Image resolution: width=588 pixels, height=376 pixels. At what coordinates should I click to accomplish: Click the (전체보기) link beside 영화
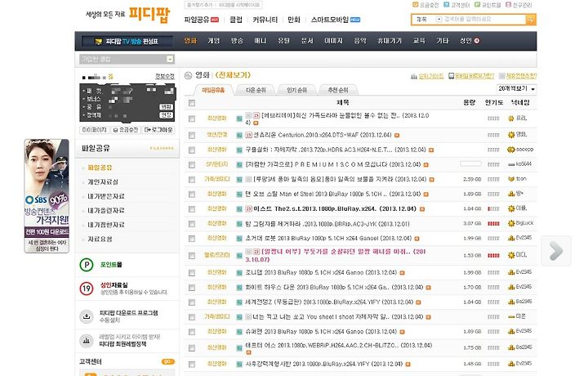pyautogui.click(x=233, y=75)
